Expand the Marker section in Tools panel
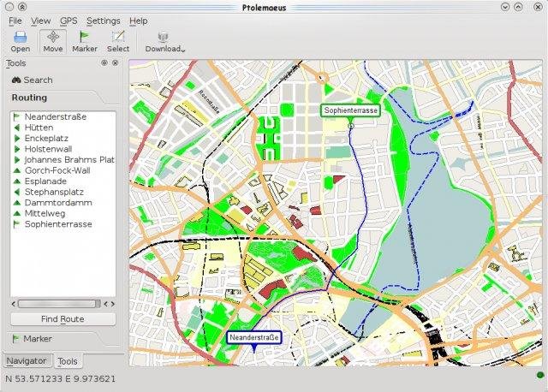The width and height of the screenshot is (548, 392). [38, 339]
